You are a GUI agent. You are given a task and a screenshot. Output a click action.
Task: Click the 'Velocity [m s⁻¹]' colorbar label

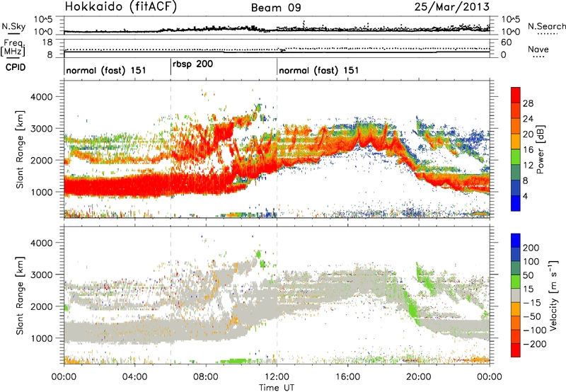[553, 295]
